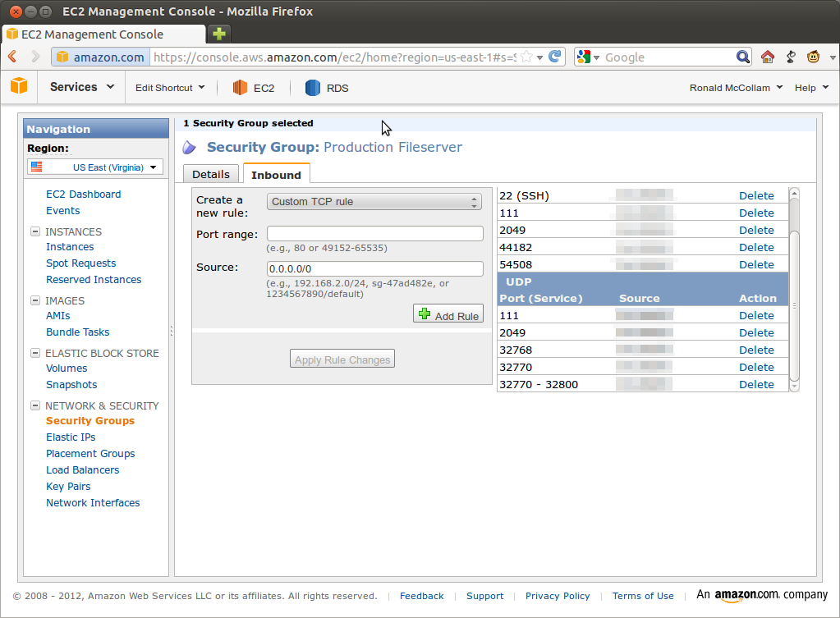Open Bundle Tasks link

click(77, 332)
